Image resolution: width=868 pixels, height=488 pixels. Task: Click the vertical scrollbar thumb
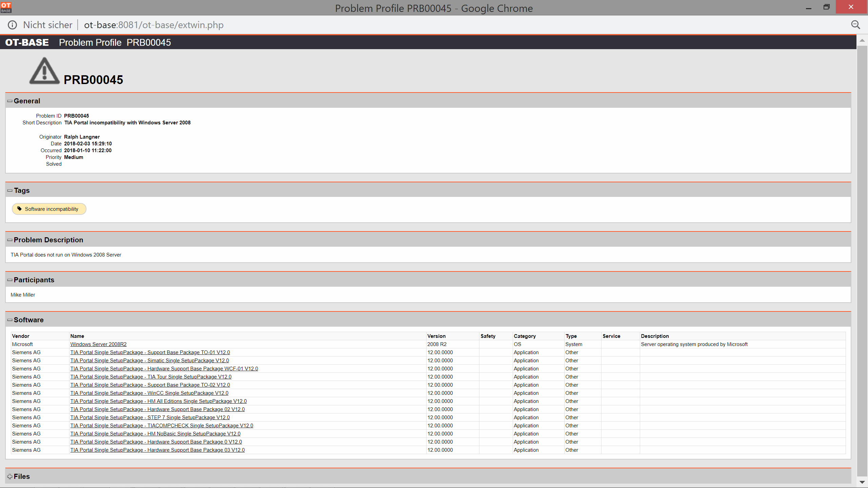click(x=862, y=261)
